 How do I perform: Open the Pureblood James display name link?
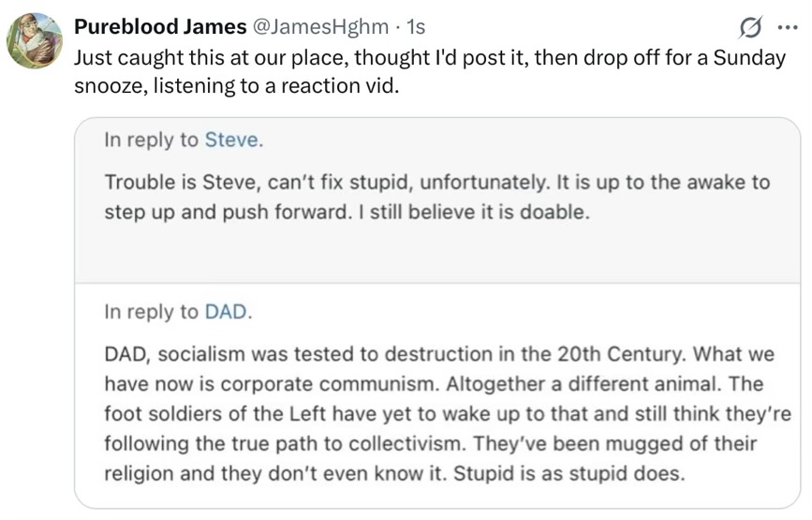coord(160,30)
